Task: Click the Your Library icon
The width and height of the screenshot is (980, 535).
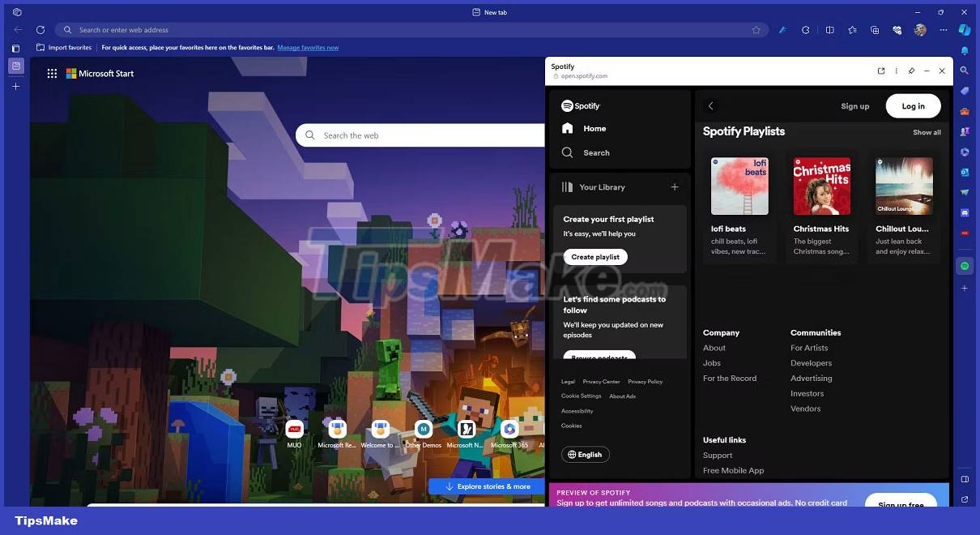Action: pyautogui.click(x=567, y=187)
